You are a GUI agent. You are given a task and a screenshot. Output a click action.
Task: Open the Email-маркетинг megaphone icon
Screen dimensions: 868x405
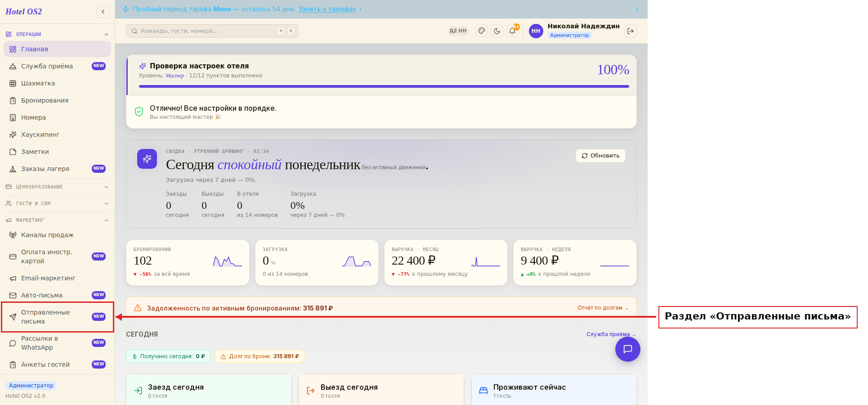(13, 278)
